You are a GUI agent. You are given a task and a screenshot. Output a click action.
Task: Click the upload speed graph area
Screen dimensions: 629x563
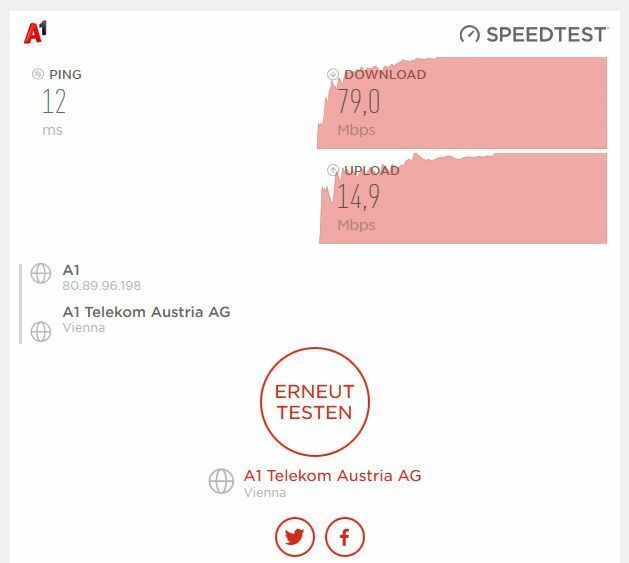pyautogui.click(x=463, y=198)
